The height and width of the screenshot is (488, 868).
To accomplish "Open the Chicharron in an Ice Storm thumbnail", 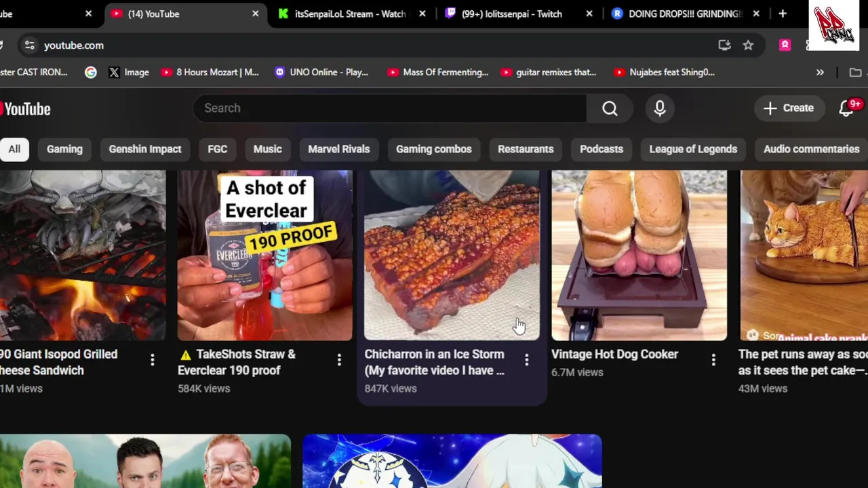I will 452,255.
